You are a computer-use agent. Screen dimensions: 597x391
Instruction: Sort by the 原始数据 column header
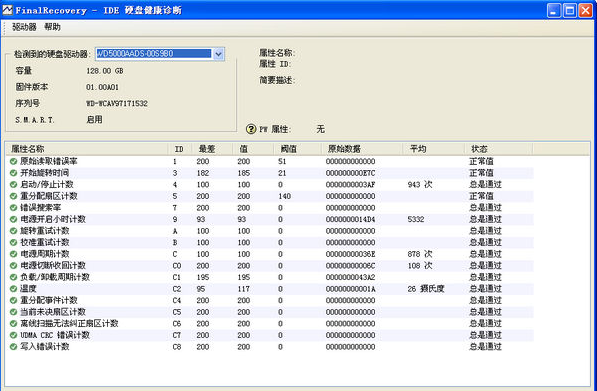tap(362, 149)
